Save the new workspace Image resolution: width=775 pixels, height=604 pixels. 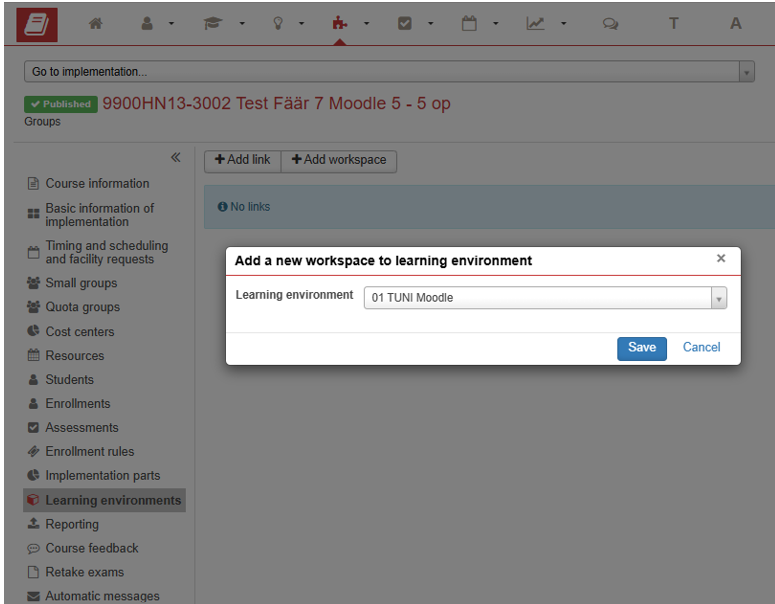coord(642,348)
